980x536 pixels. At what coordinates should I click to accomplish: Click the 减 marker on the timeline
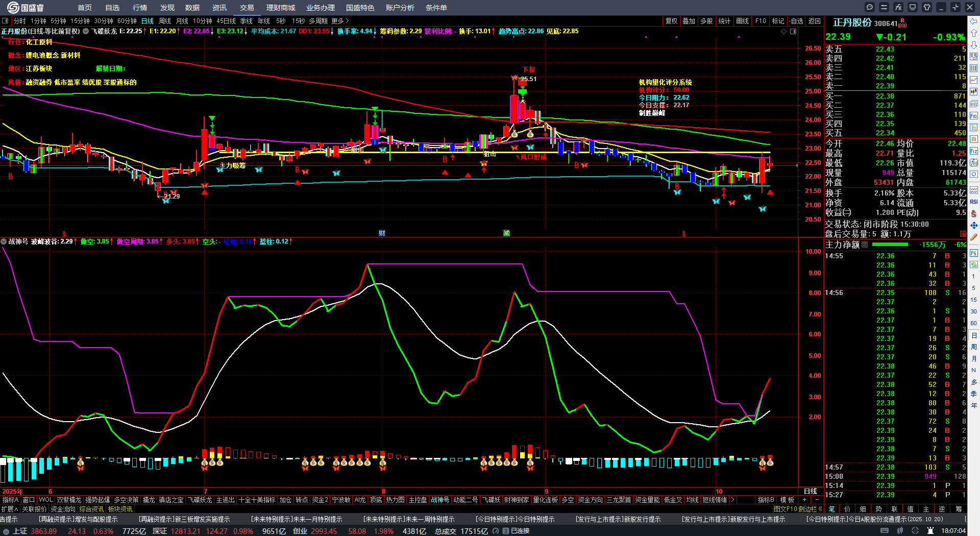coord(506,233)
